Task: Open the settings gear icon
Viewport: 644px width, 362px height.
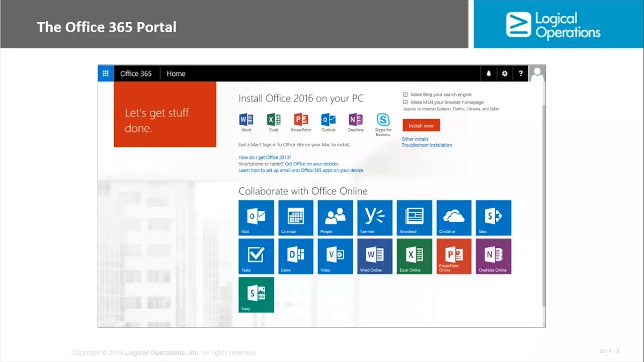Action: (x=505, y=73)
